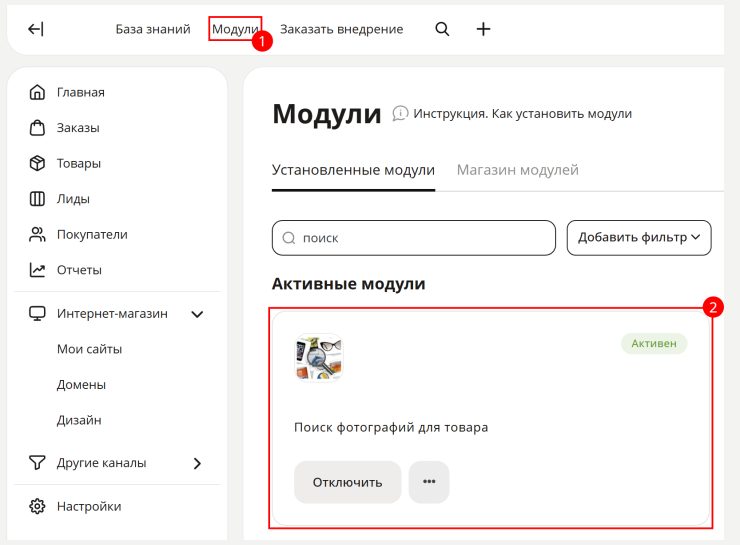740x545 pixels.
Task: Go to Отчеты in sidebar
Action: pos(79,270)
